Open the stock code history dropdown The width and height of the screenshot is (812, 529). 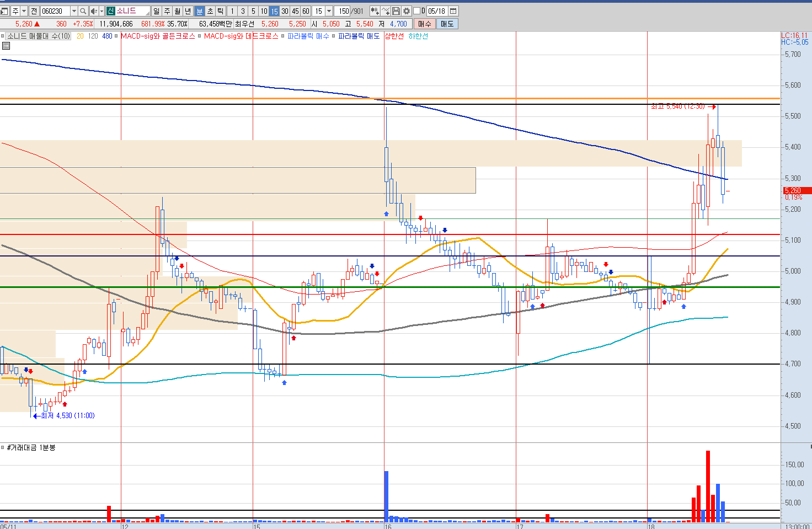[x=74, y=11]
